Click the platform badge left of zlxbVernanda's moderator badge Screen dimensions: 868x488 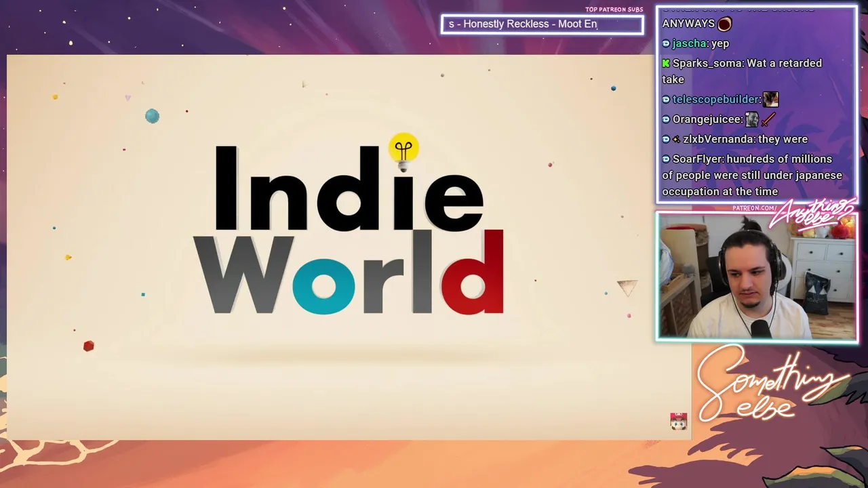pyautogui.click(x=666, y=140)
